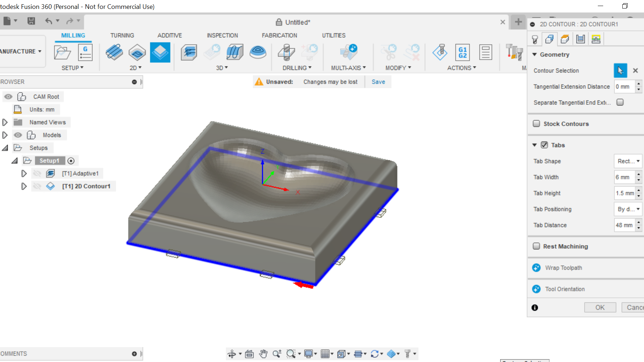The height and width of the screenshot is (362, 644).
Task: Switch to the Geometry tab icon
Action: coord(550,39)
